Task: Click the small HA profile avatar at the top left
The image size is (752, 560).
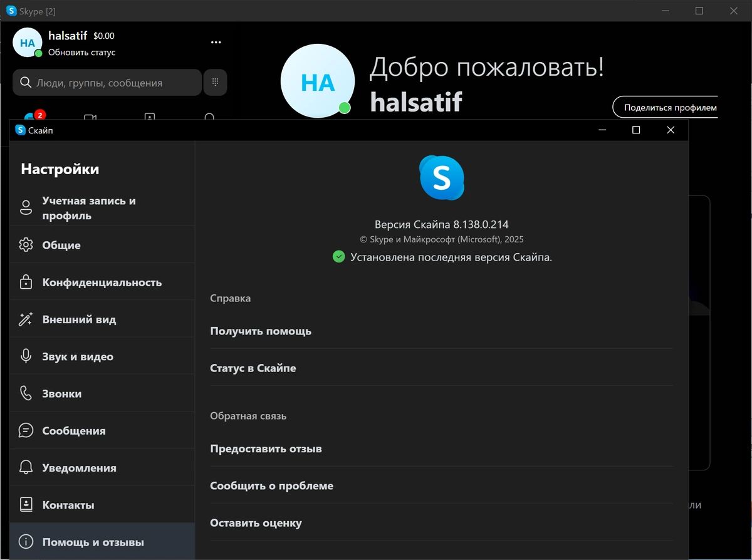Action: click(x=28, y=43)
